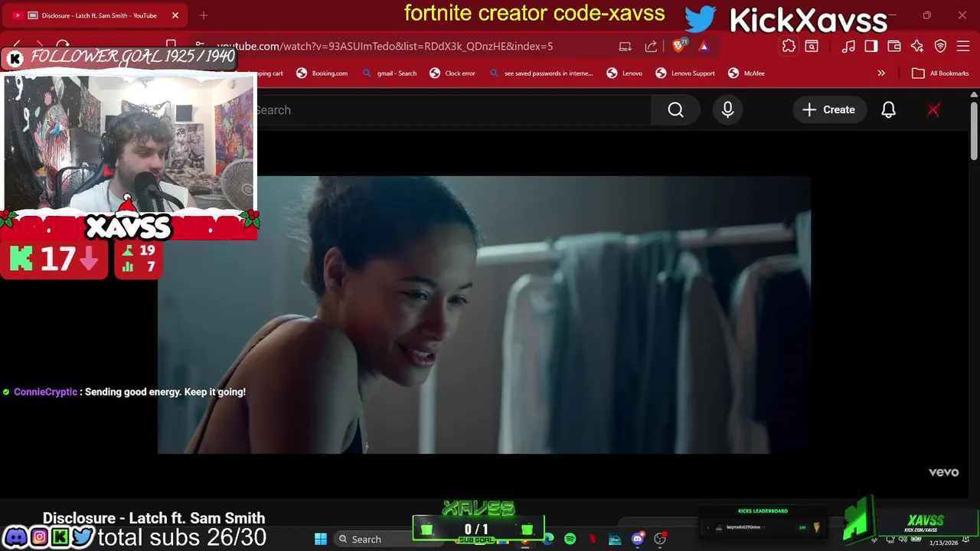Open the browser hamburger main menu

pos(963,46)
